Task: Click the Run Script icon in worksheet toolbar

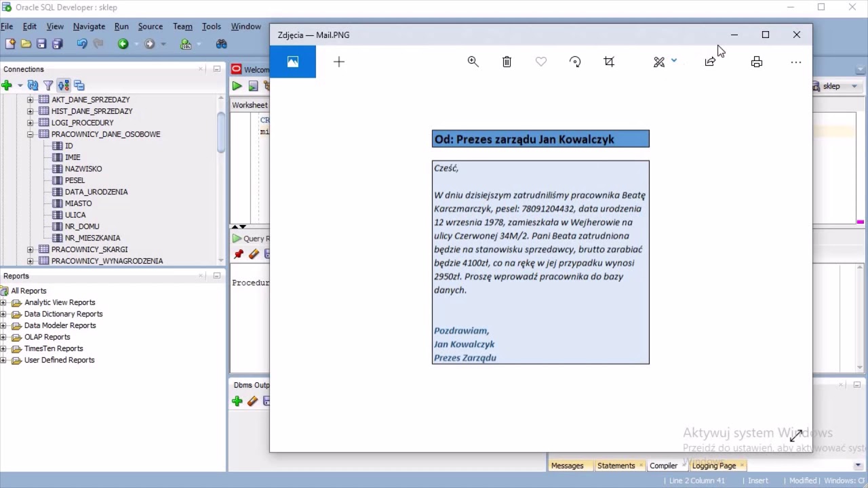Action: pyautogui.click(x=253, y=86)
